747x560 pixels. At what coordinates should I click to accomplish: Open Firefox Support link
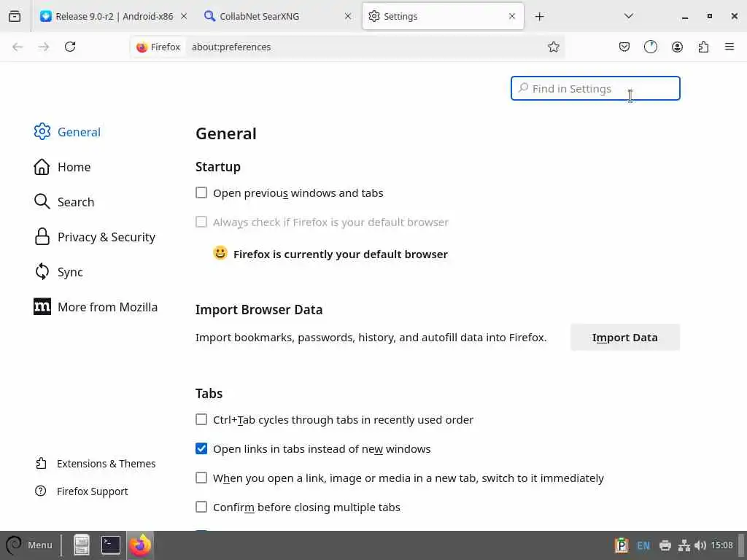(82, 491)
